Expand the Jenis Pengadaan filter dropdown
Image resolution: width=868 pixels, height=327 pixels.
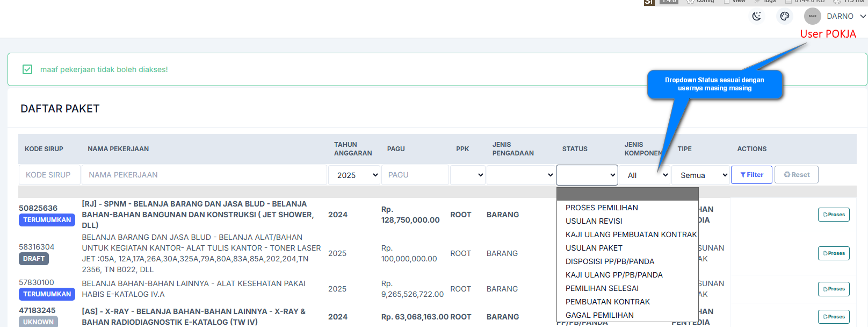click(x=520, y=175)
